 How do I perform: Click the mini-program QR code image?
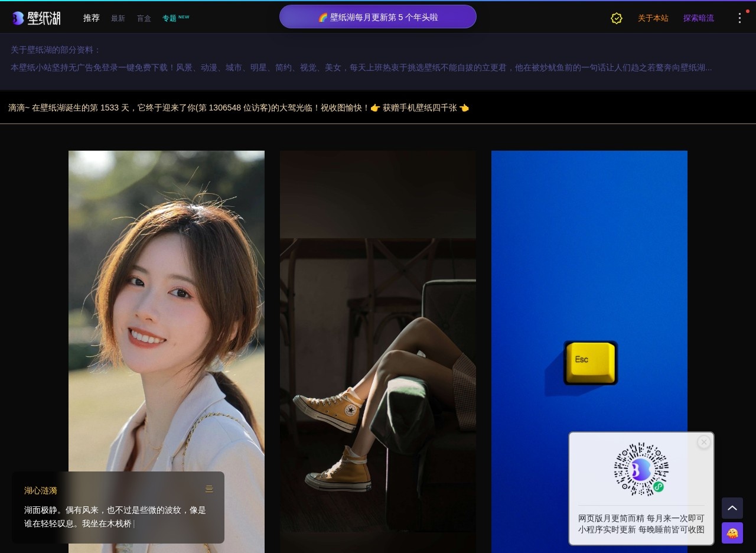click(x=641, y=470)
